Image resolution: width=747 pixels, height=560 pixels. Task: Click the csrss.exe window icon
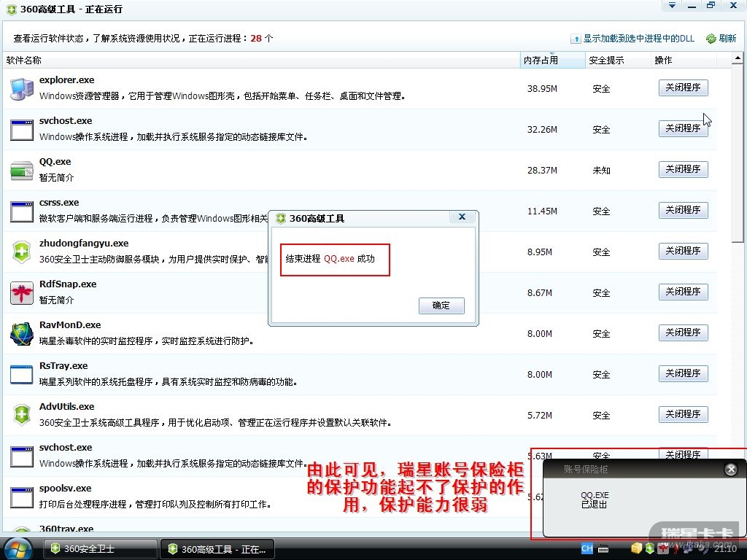(22, 211)
